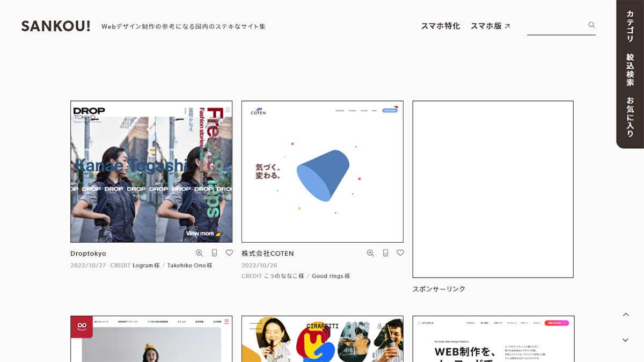Favorite 株式会社COTEN with the heart icon
Viewport: 644px width, 362px height.
pos(400,252)
